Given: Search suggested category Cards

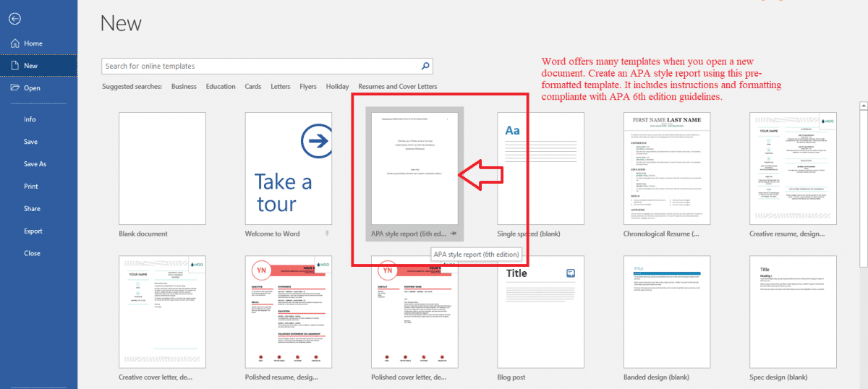Looking at the screenshot, I should (253, 87).
